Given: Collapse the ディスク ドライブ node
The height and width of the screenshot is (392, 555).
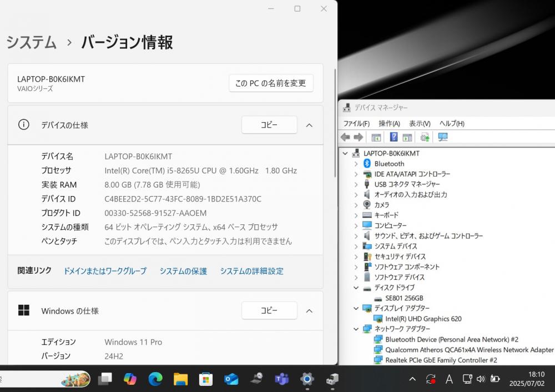Looking at the screenshot, I should 356,288.
